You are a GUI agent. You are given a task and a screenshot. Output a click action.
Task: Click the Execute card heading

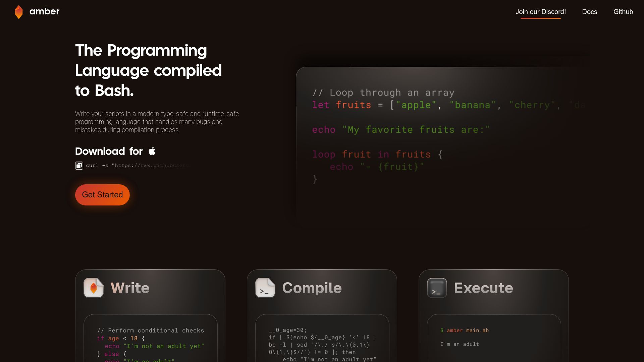click(484, 288)
